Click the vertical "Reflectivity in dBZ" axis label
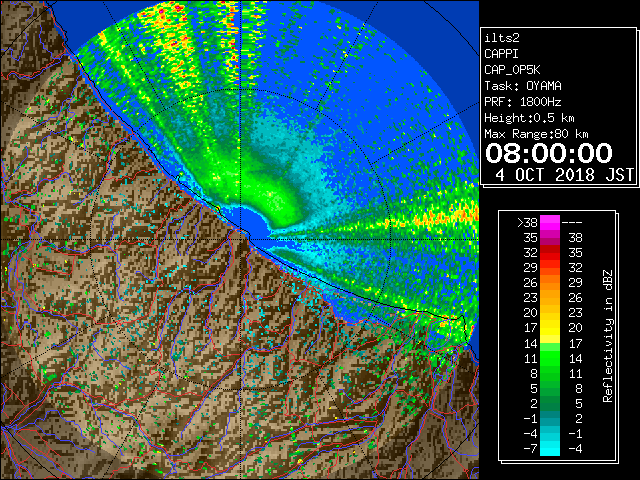This screenshot has width=640, height=480. tap(607, 336)
